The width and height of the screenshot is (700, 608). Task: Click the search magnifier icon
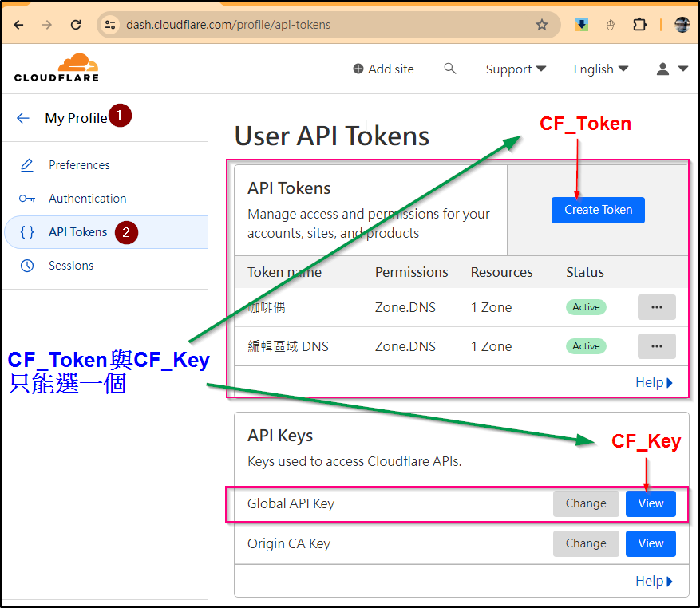450,69
